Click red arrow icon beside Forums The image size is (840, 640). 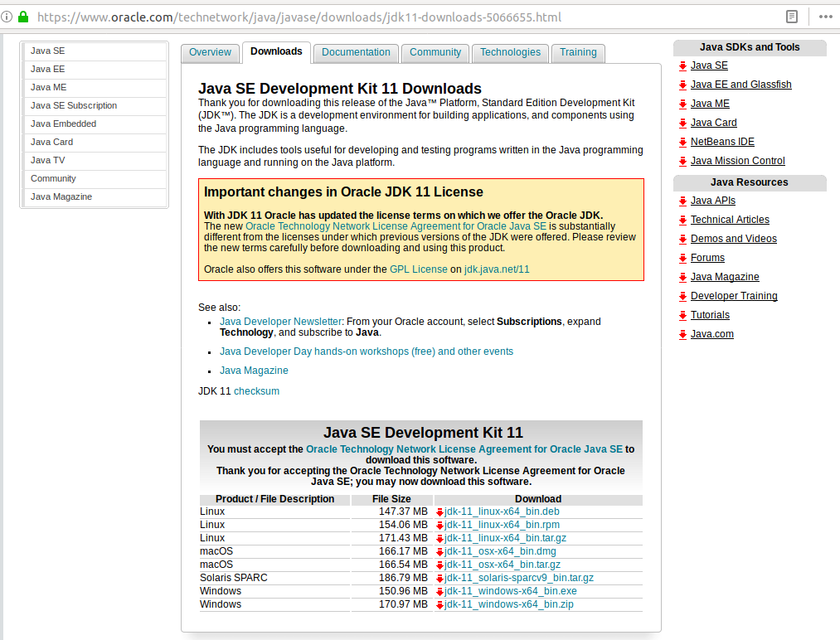(x=682, y=259)
